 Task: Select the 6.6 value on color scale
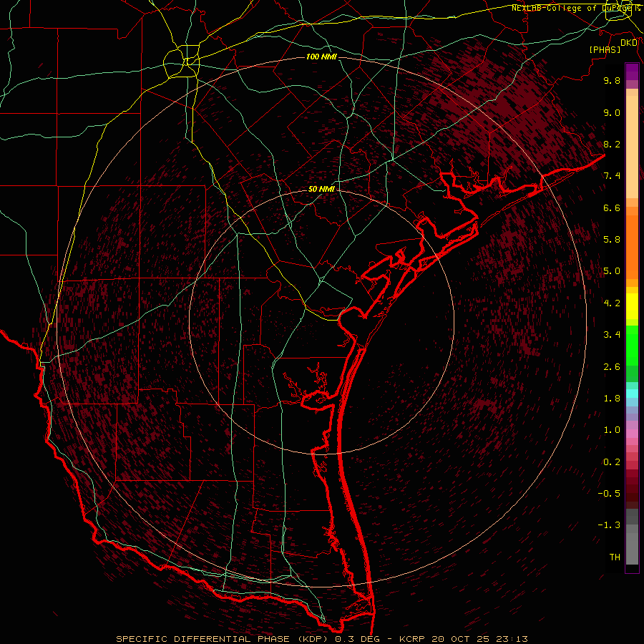[612, 208]
